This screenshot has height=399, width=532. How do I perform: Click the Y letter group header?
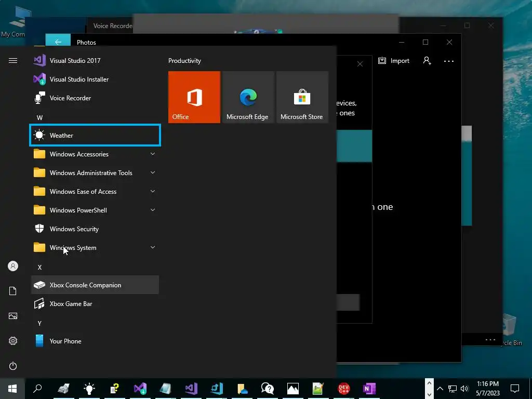[x=39, y=323]
